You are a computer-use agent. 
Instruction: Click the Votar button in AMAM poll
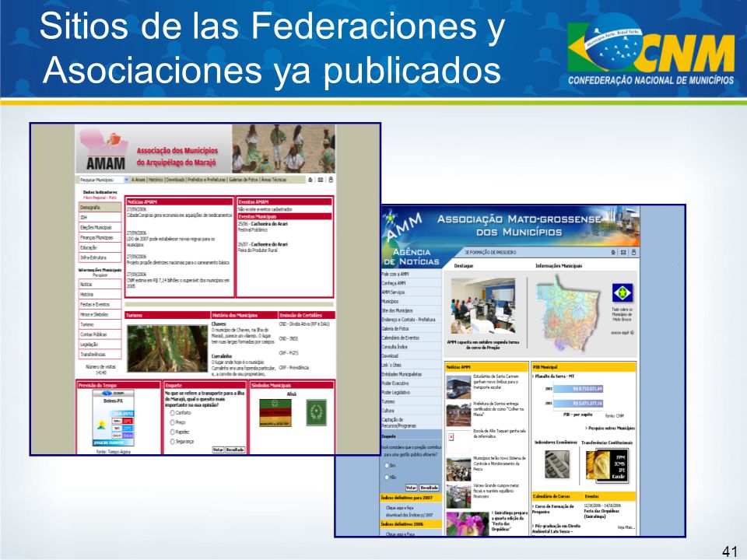point(218,450)
